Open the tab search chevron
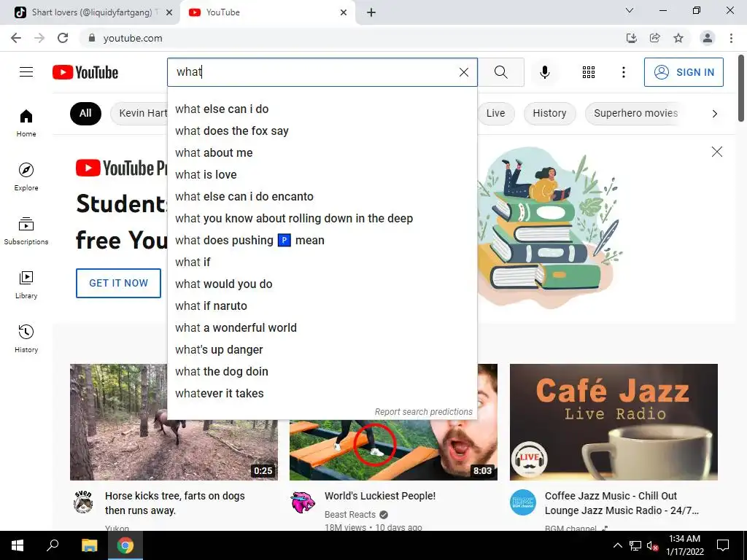 pyautogui.click(x=630, y=10)
